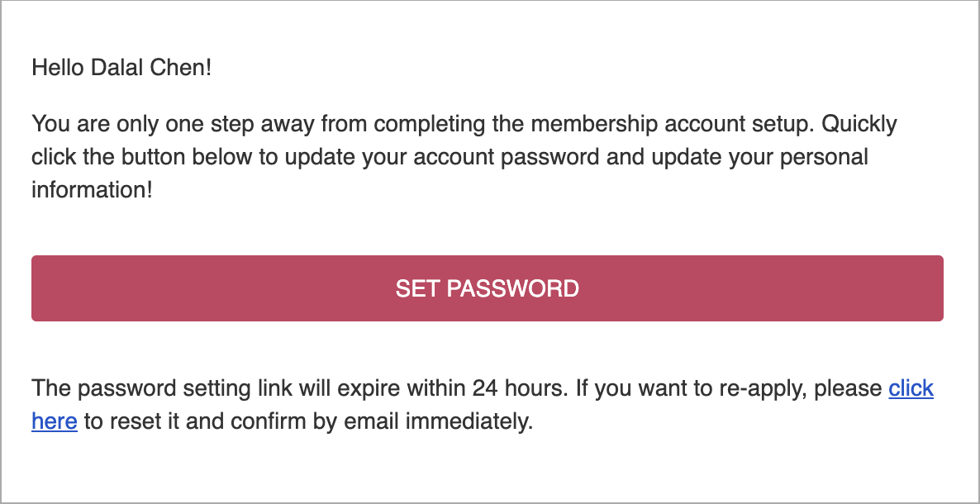980x504 pixels.
Task: Click the 'Hello Dalal Chen!' greeting text
Action: click(x=121, y=68)
